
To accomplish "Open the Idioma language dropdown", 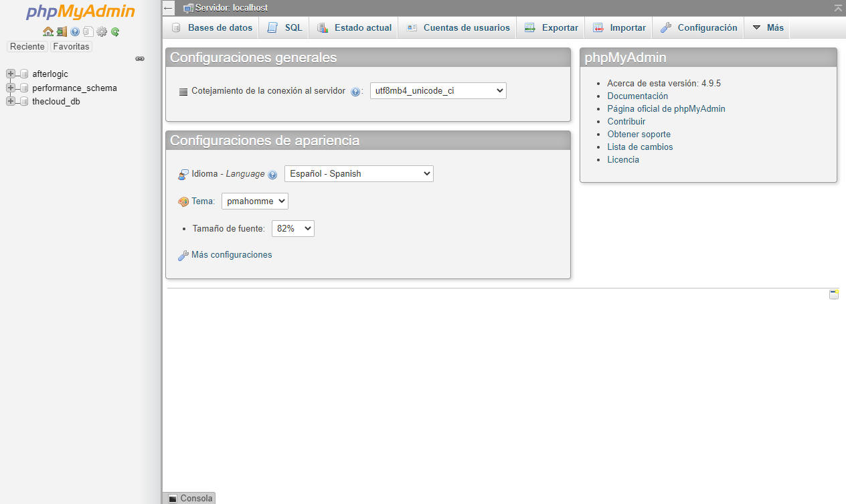I will pos(359,173).
